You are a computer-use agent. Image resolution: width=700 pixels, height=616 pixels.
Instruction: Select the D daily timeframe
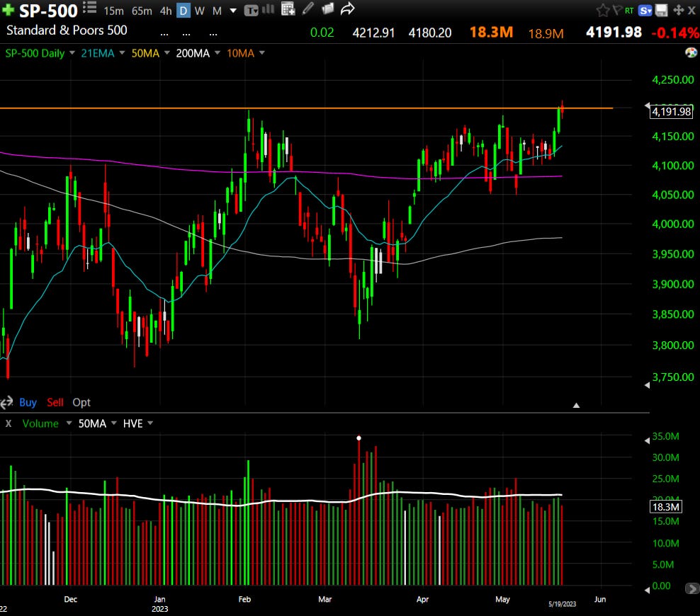click(x=183, y=11)
